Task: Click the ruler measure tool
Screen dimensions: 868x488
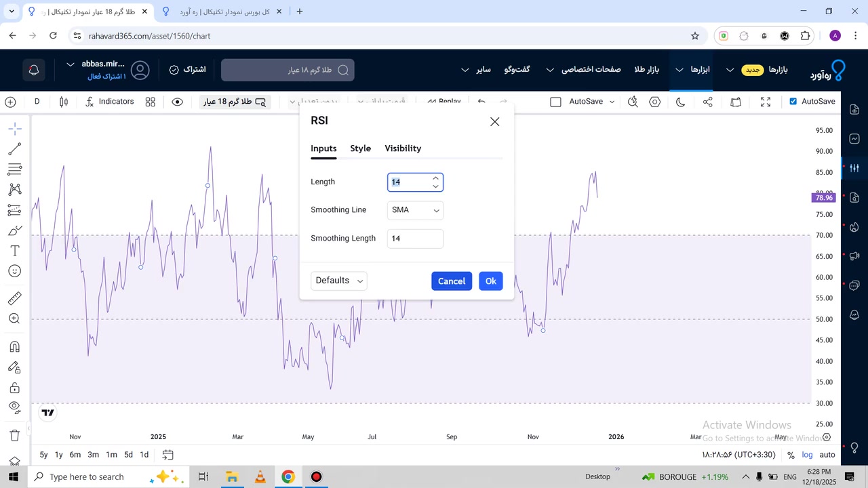Action: tap(14, 298)
